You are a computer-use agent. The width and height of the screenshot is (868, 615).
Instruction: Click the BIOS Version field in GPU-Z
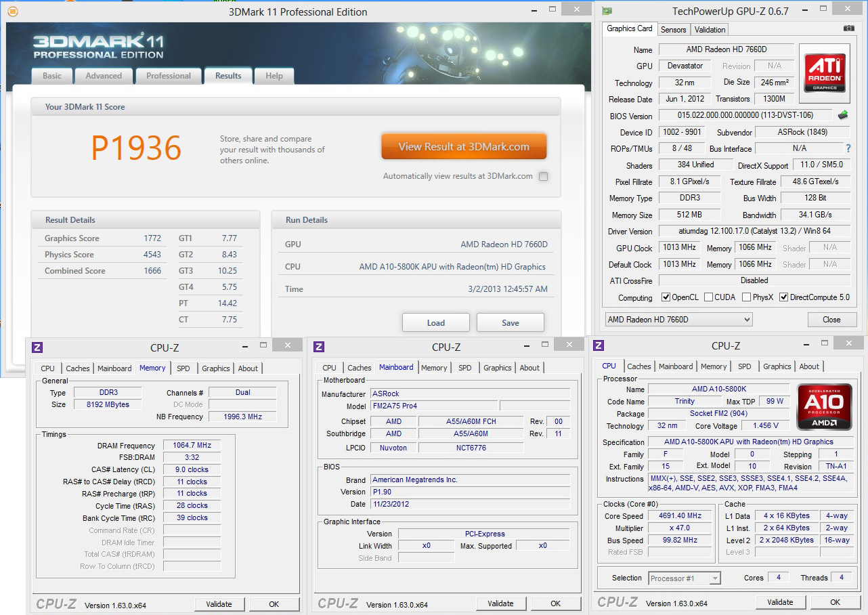(746, 115)
